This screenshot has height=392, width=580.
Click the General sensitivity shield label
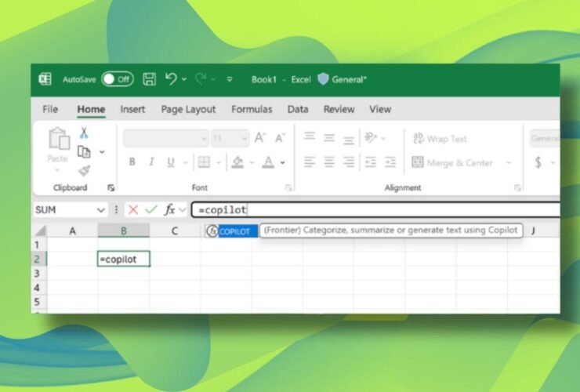(343, 79)
